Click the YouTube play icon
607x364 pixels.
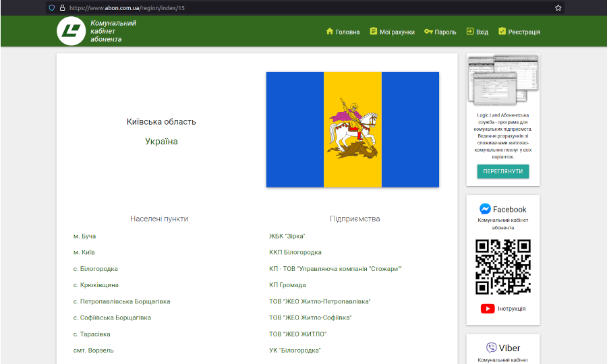coord(488,309)
